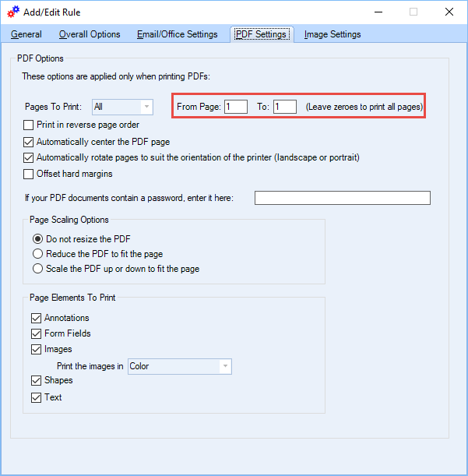
Task: Toggle Automatically rotate pages checkbox
Action: pos(29,157)
